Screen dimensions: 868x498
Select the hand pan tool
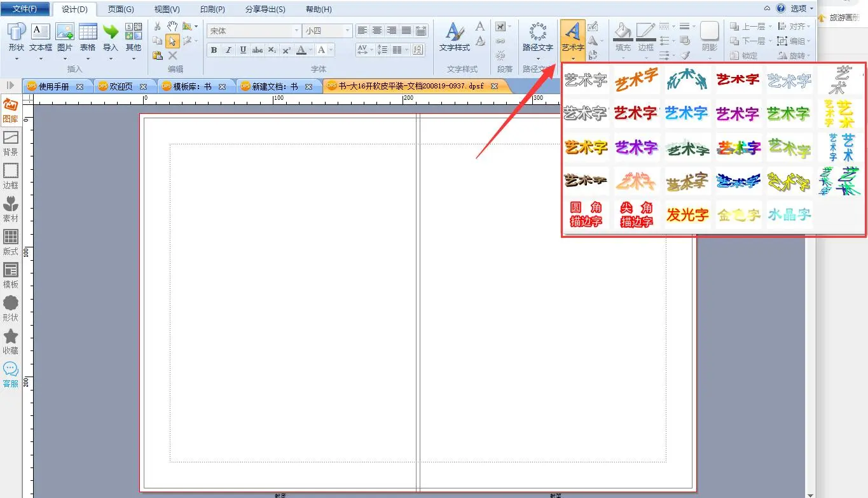pyautogui.click(x=172, y=26)
